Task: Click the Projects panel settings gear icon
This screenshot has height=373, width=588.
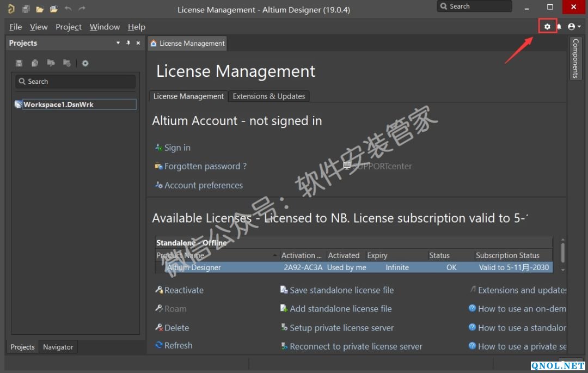Action: click(x=85, y=63)
